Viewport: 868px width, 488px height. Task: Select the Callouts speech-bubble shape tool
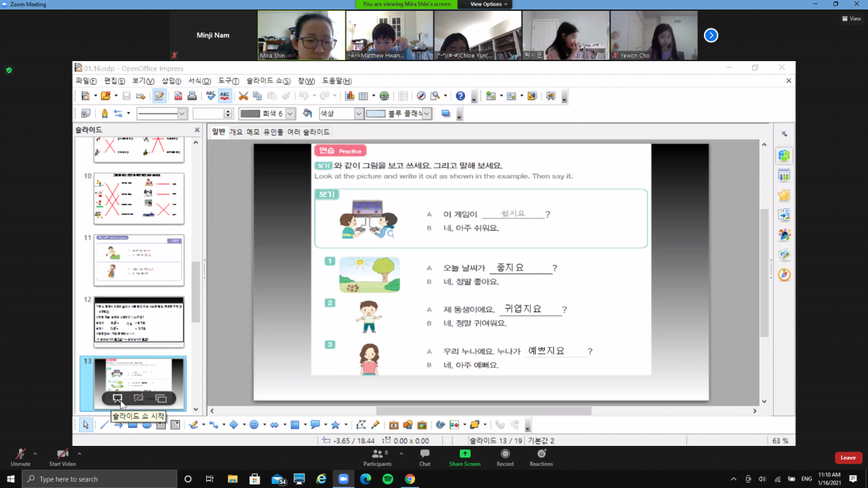coord(315,425)
